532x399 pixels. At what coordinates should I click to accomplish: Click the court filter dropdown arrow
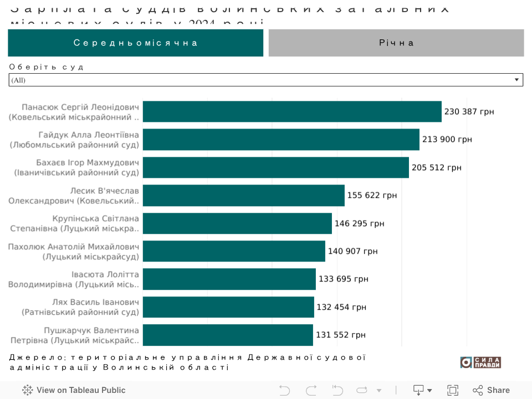pyautogui.click(x=517, y=80)
